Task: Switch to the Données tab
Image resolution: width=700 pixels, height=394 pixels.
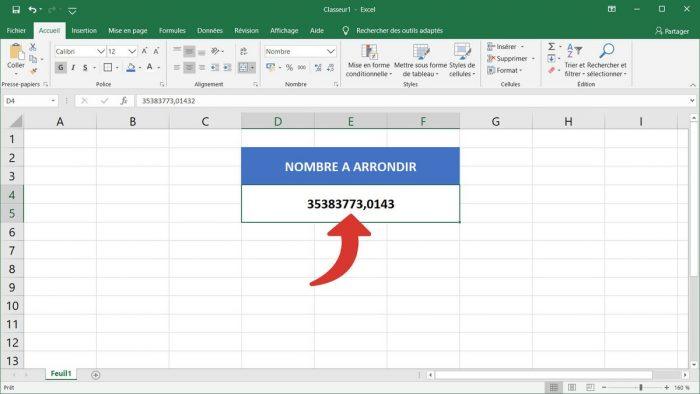Action: 210,30
